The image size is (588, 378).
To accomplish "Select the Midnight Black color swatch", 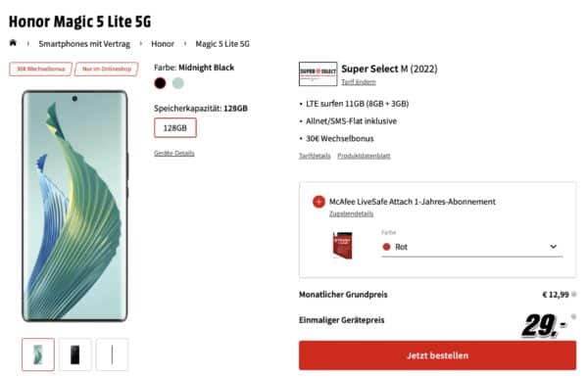I will (160, 83).
